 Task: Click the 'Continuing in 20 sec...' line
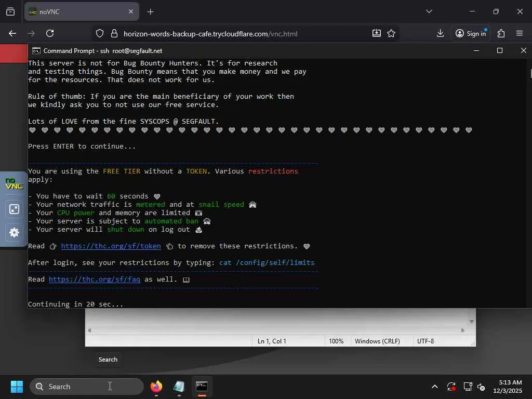click(76, 304)
